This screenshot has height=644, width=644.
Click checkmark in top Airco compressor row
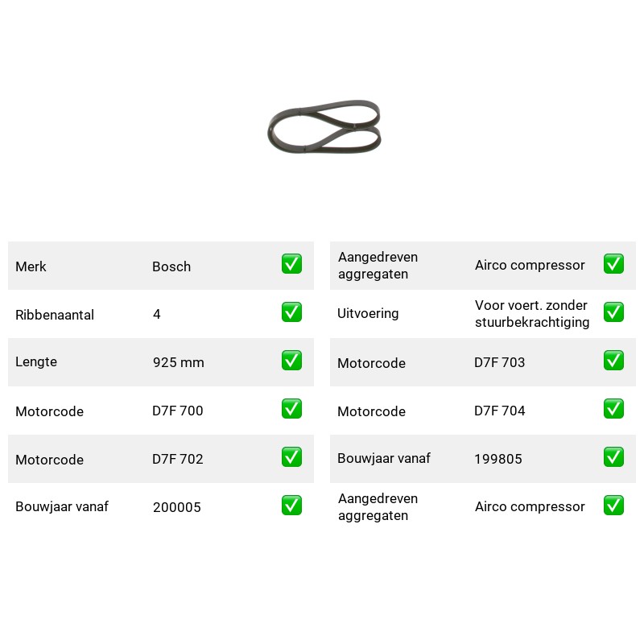pyautogui.click(x=613, y=264)
